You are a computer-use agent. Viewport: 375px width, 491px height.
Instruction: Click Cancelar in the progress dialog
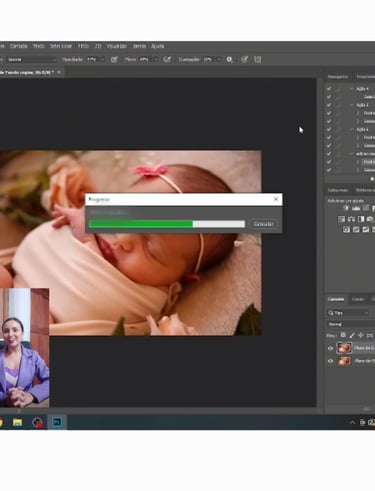pos(263,224)
